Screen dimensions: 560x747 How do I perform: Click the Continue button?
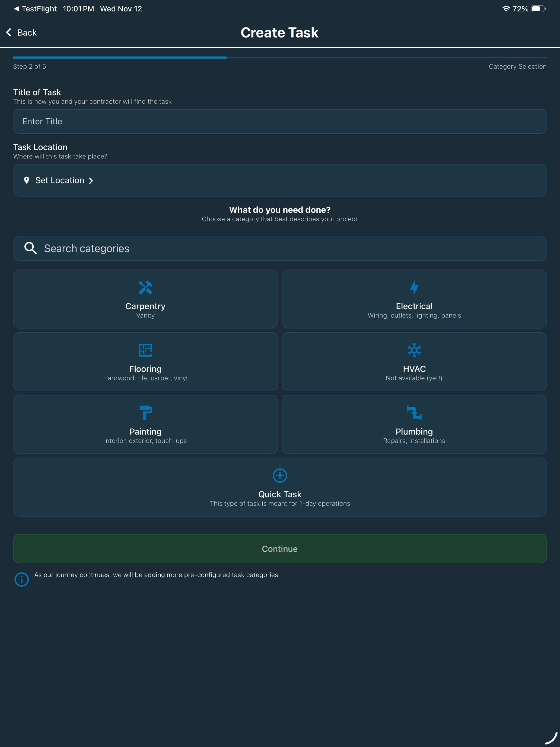click(x=280, y=548)
